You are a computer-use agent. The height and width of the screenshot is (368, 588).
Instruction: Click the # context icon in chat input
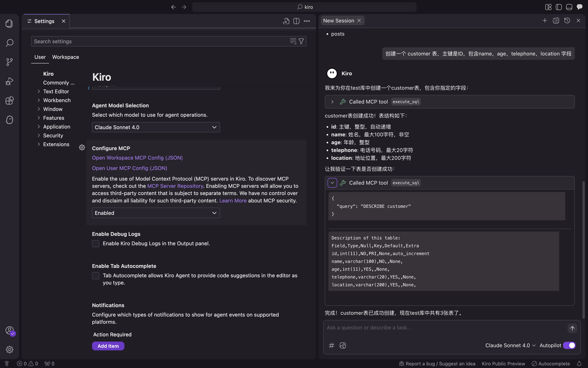point(332,345)
